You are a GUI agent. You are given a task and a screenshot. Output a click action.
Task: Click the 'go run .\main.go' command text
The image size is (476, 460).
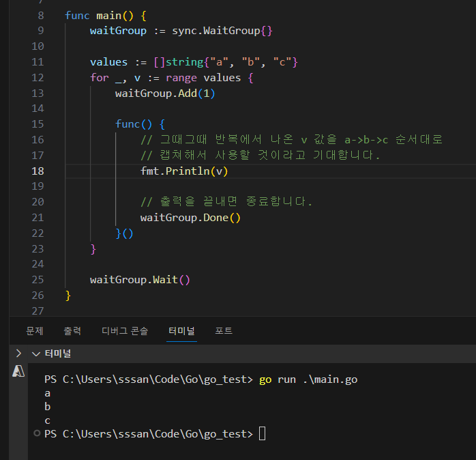pyautogui.click(x=308, y=379)
